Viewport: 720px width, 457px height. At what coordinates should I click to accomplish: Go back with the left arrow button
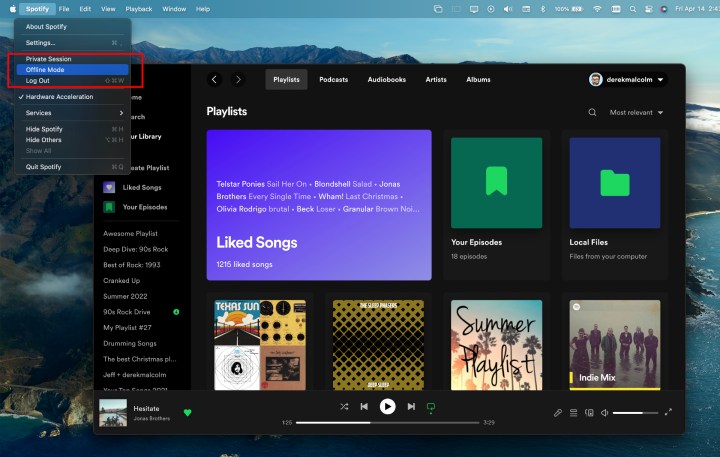click(x=215, y=79)
